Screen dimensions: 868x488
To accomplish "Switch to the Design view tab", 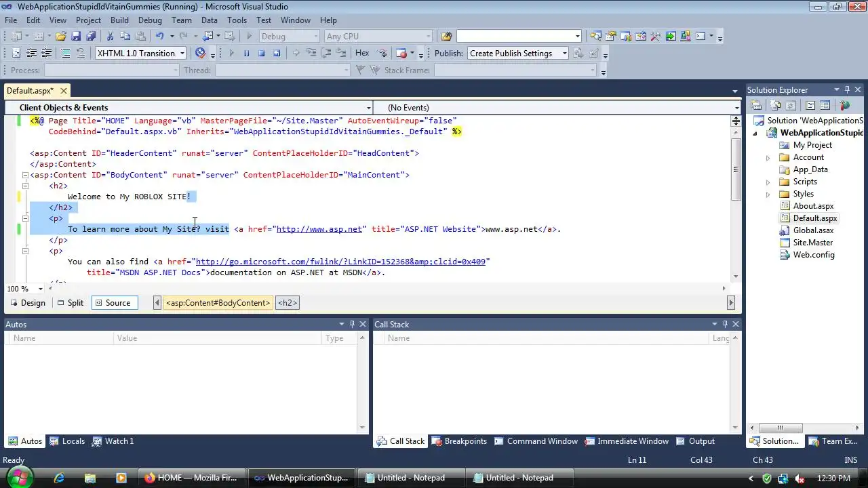I will pos(28,303).
